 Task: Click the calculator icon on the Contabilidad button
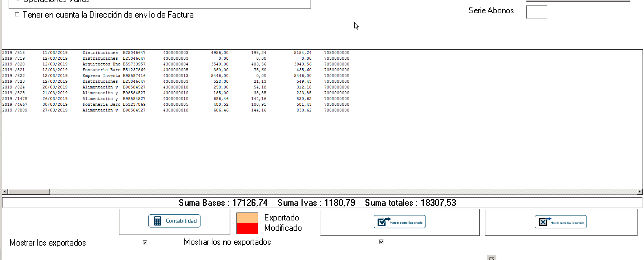click(x=157, y=221)
